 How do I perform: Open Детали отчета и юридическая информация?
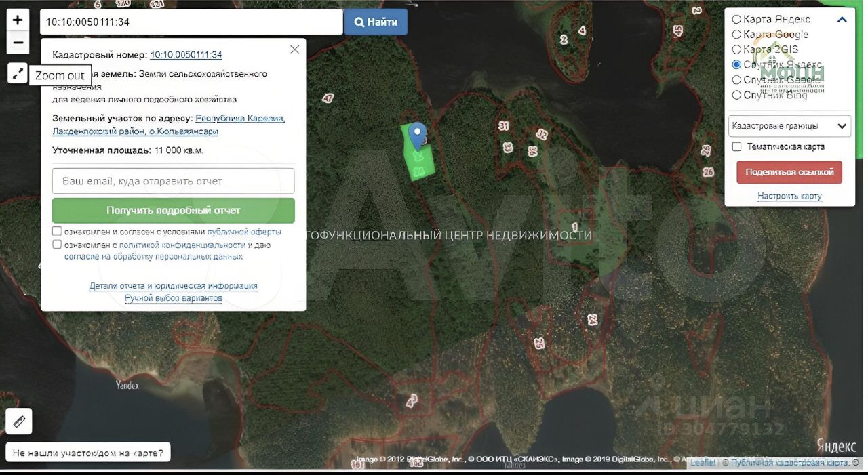click(x=174, y=286)
